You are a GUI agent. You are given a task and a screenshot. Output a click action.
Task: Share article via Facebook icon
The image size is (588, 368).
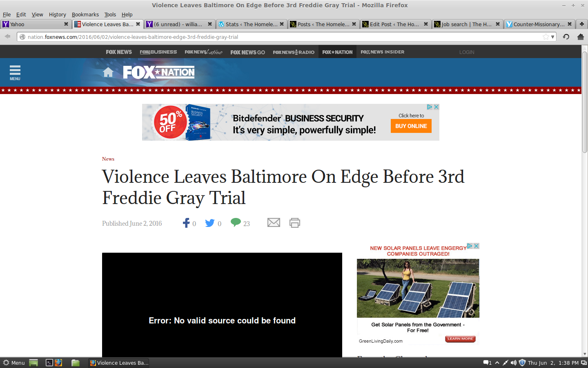186,223
